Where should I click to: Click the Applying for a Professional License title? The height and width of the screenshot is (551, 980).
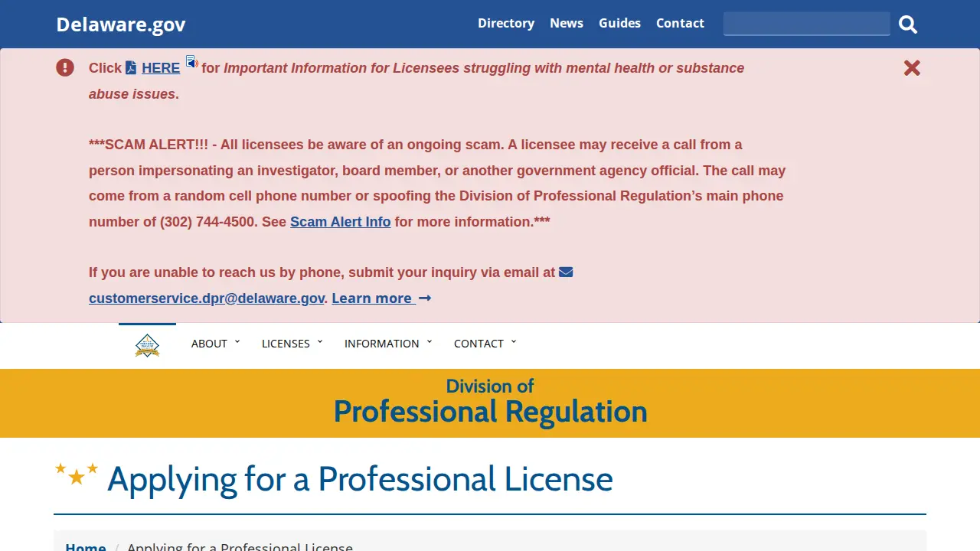pyautogui.click(x=360, y=479)
